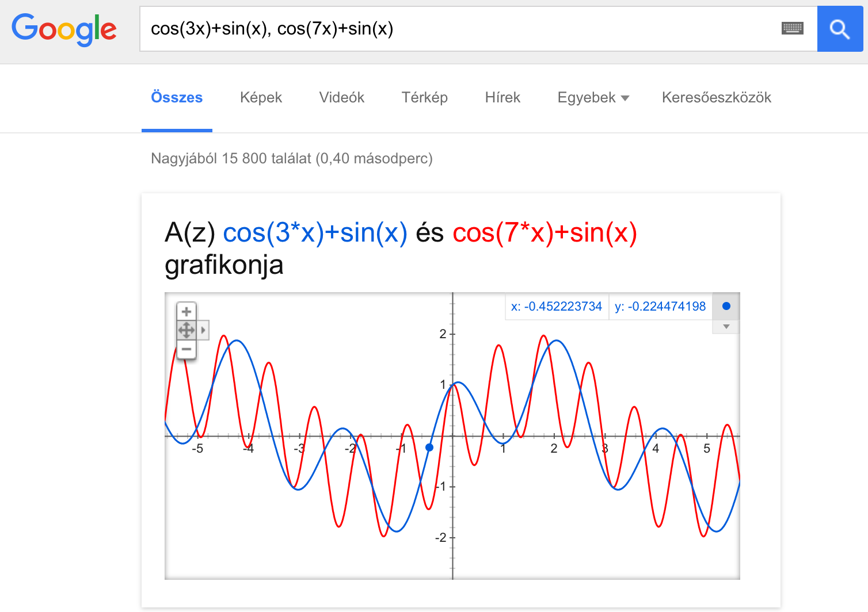Open Keresőeszközök search tools
This screenshot has width=868, height=612.
tap(717, 98)
